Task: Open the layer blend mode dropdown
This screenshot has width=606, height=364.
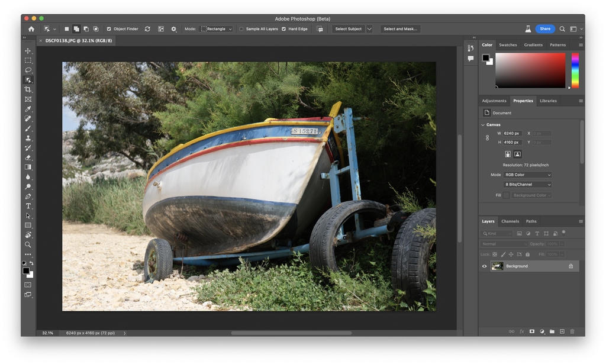Action: pos(504,243)
